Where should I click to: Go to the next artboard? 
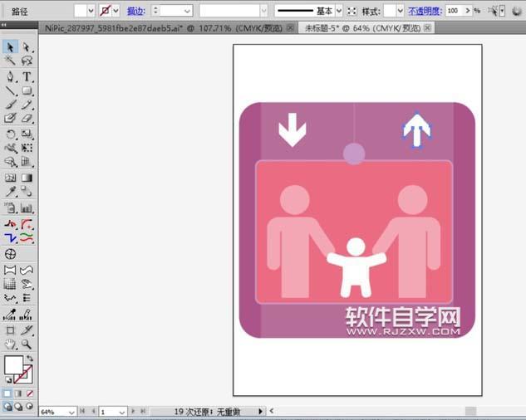point(133,411)
